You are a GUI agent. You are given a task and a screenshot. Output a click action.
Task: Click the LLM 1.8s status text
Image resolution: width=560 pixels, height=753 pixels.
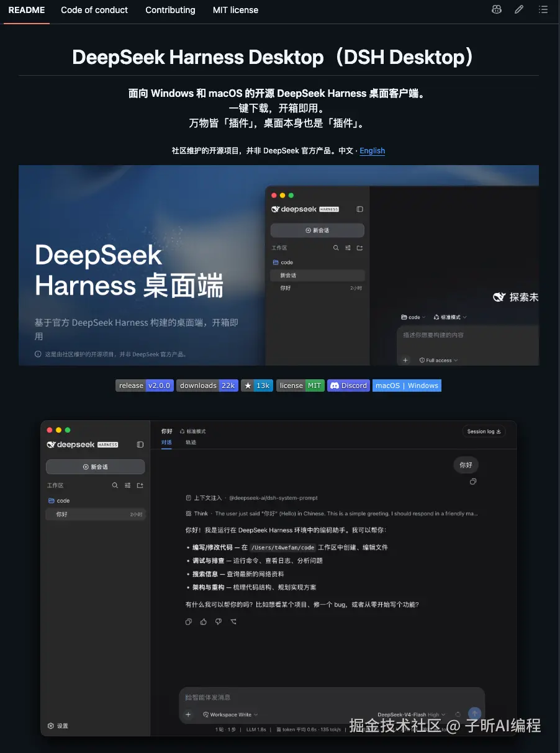[x=256, y=729]
